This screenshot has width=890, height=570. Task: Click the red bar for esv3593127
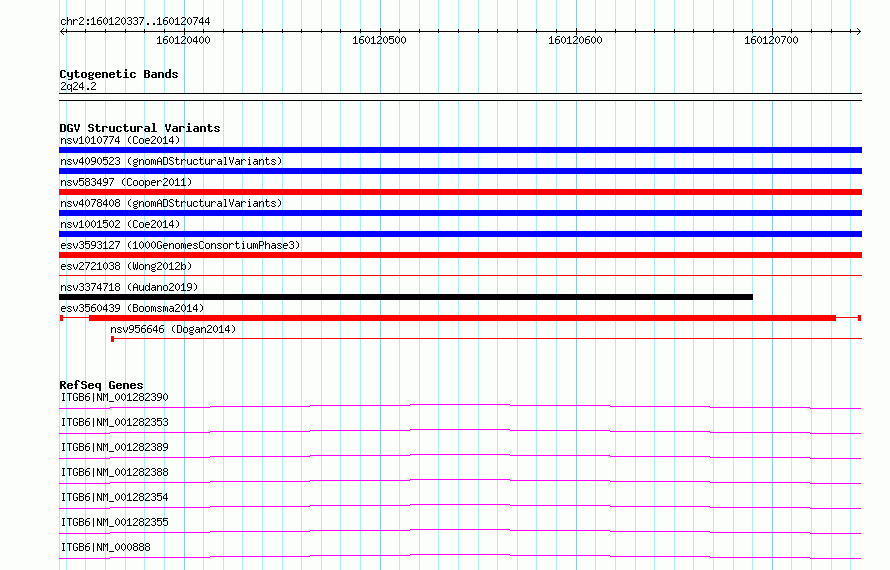pos(460,255)
